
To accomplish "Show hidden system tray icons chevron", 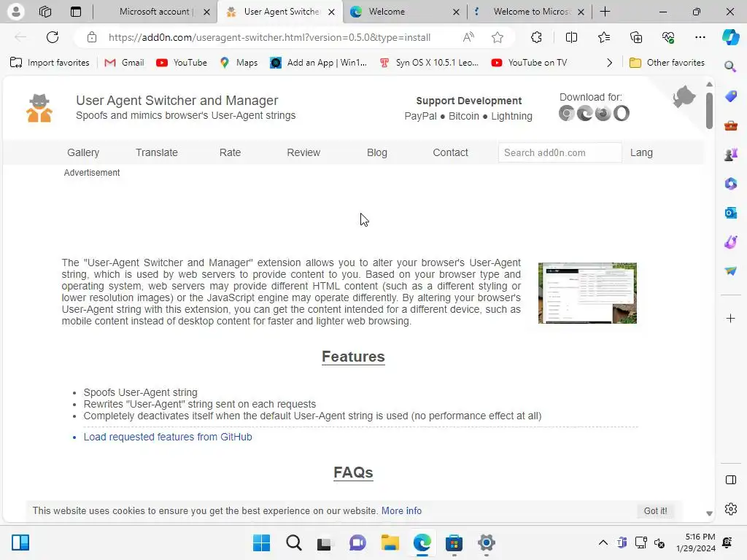I will pyautogui.click(x=603, y=542).
